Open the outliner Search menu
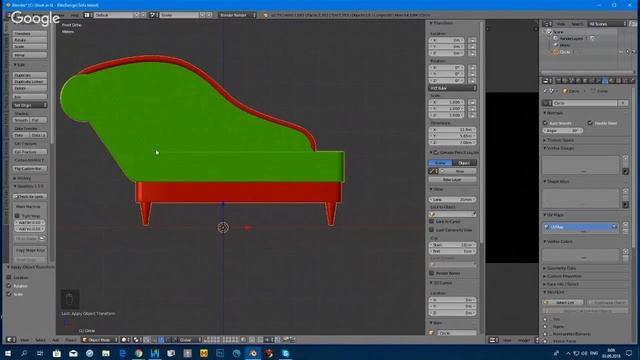The width and height of the screenshot is (640, 360). [577, 24]
